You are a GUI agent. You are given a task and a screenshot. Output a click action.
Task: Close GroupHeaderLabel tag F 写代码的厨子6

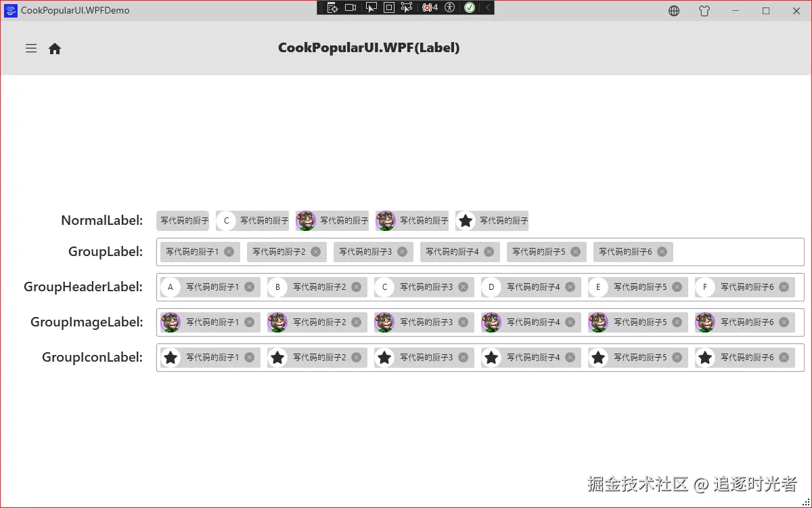(x=784, y=287)
